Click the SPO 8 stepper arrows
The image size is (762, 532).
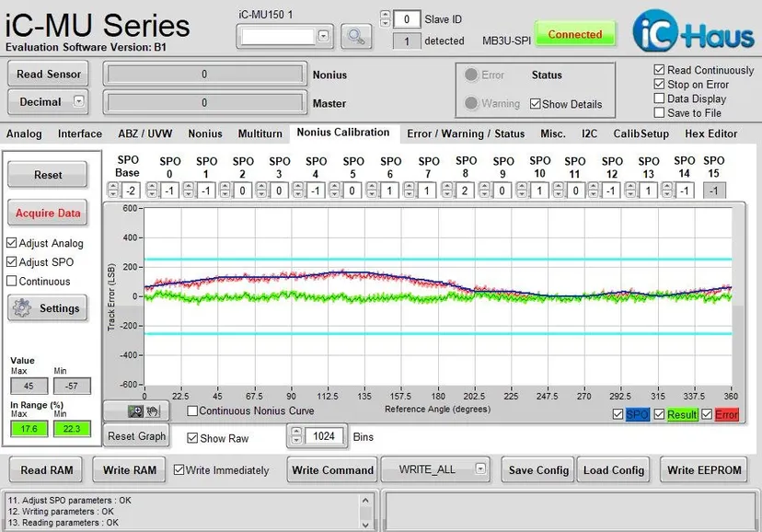click(x=447, y=190)
